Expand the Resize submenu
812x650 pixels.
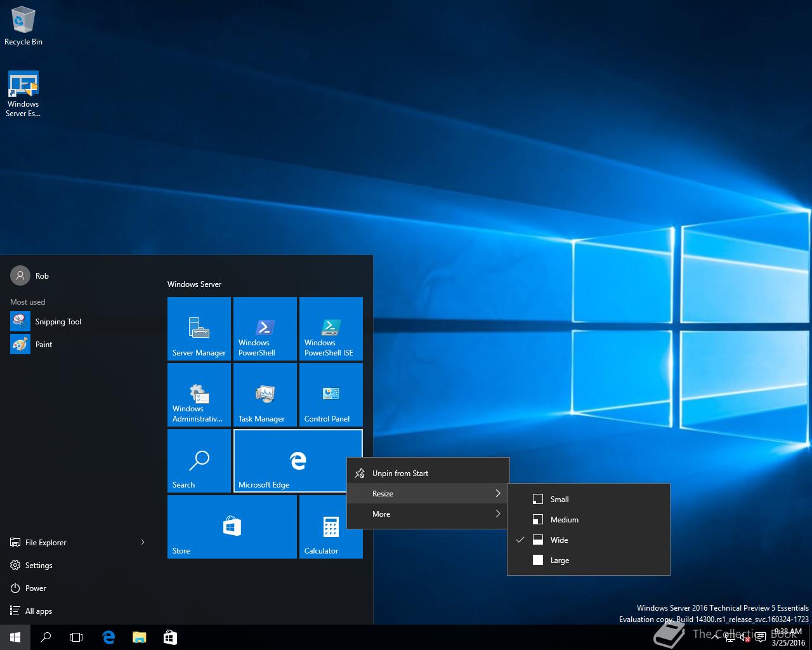pos(428,493)
